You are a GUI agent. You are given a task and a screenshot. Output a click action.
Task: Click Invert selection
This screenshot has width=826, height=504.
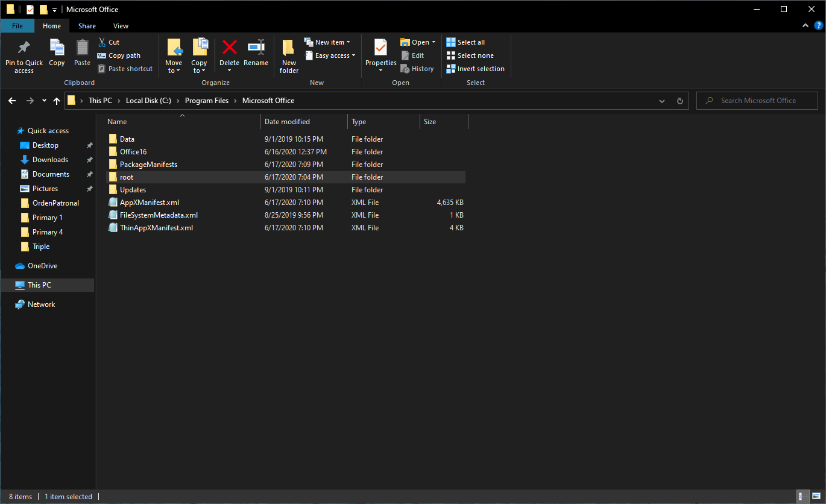pos(475,69)
